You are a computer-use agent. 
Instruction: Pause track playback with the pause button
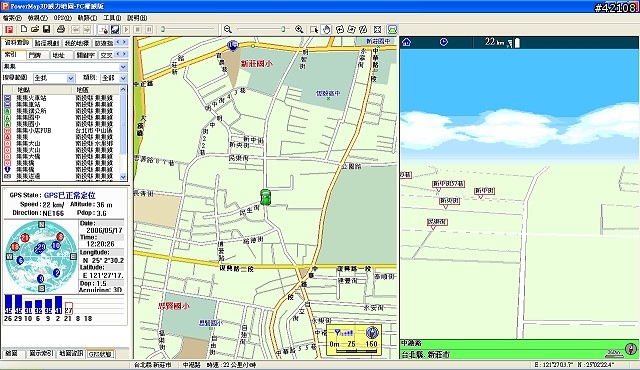[149, 29]
